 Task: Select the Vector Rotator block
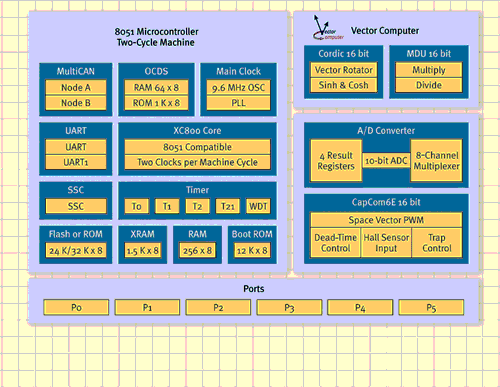pyautogui.click(x=344, y=70)
